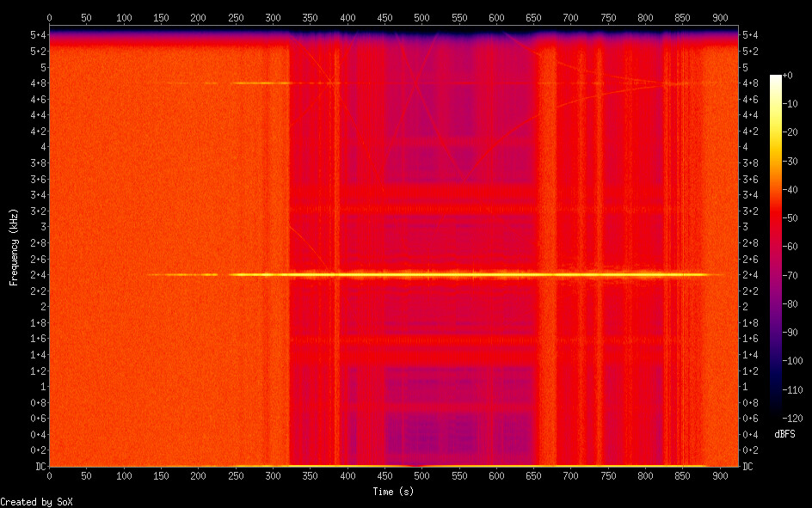Click the 5.4 label on the right axis
Screen dimensions: 812x508
[x=751, y=34]
